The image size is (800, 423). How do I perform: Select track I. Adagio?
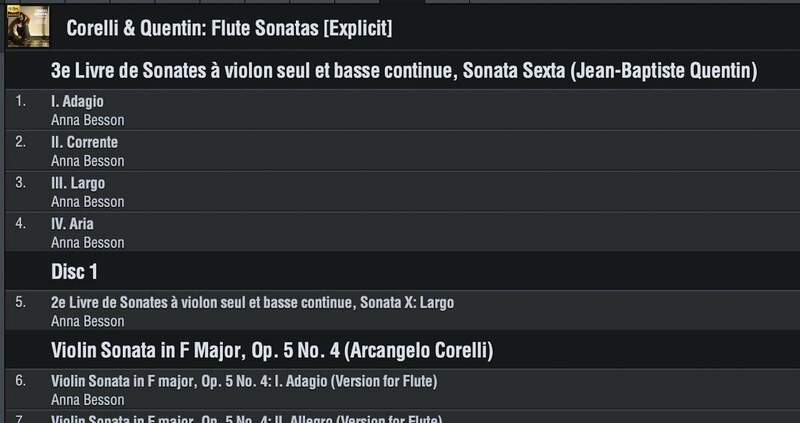click(77, 102)
